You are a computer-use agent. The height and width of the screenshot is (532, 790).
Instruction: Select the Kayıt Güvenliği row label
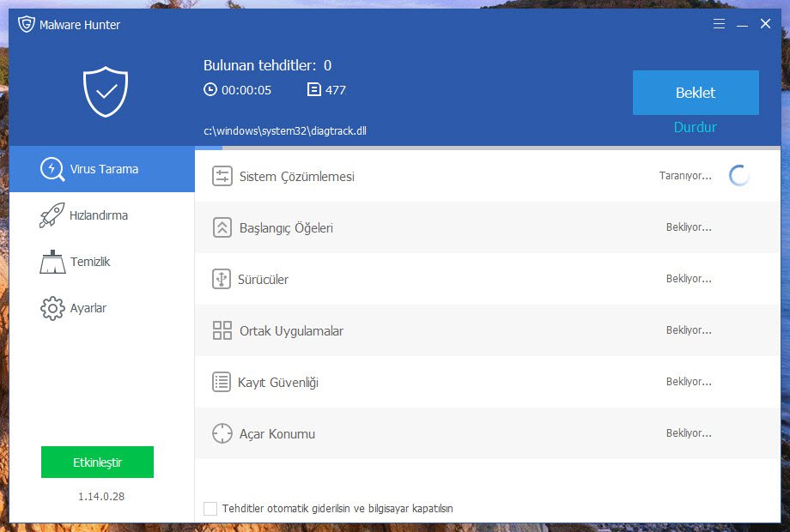[x=278, y=383]
